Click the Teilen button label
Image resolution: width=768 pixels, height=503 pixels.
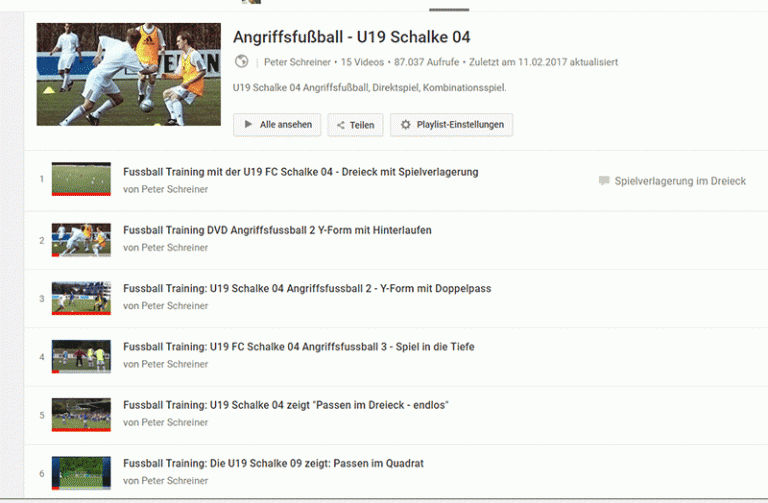362,125
